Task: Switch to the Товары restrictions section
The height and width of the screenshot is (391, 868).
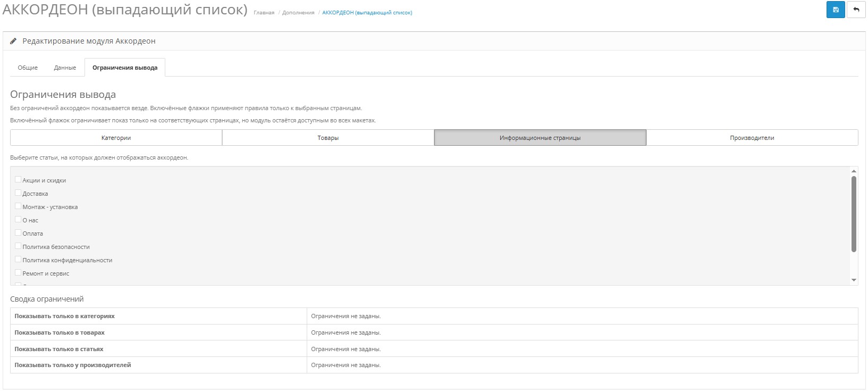Action: (328, 138)
